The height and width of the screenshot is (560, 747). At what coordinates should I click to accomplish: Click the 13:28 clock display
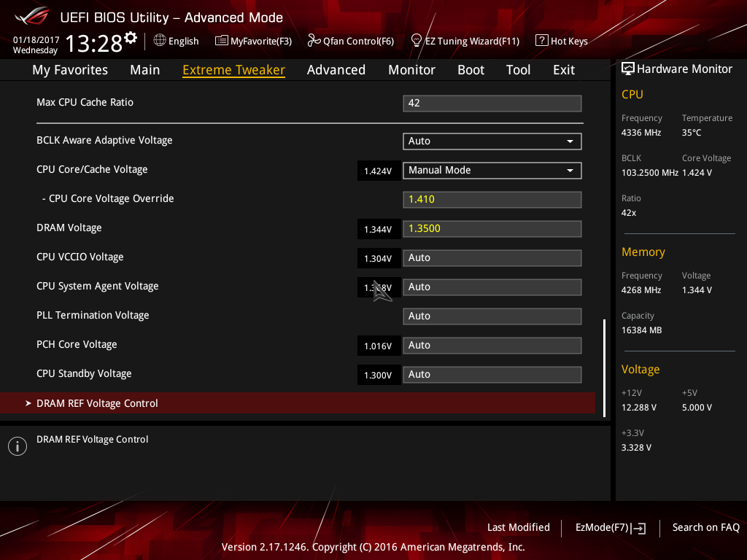[x=94, y=44]
